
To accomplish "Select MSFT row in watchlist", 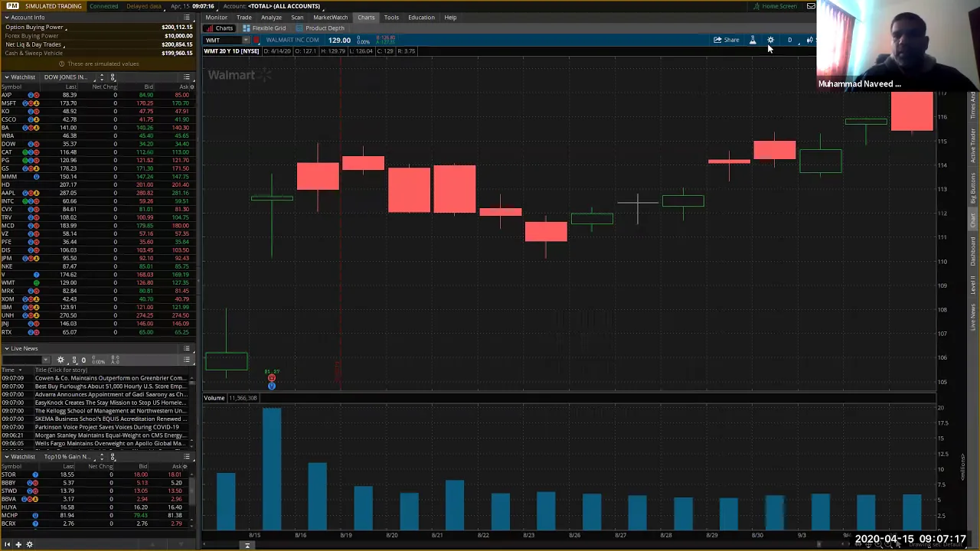I will pyautogui.click(x=97, y=103).
